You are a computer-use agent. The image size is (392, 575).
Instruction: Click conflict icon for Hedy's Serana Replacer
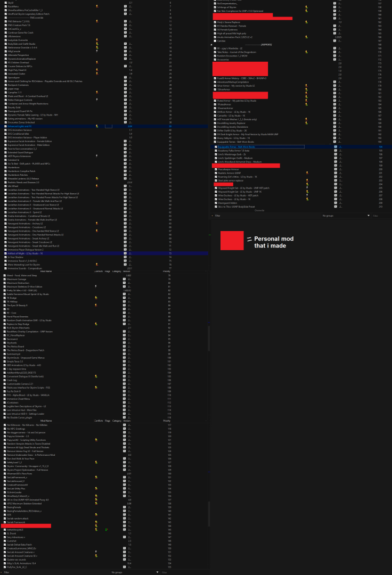(x=306, y=22)
